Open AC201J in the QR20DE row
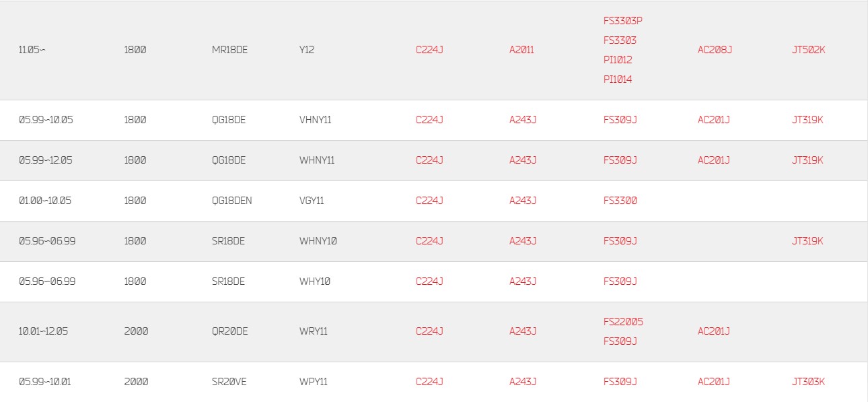Screen dimensions: 868x402 (x=713, y=331)
